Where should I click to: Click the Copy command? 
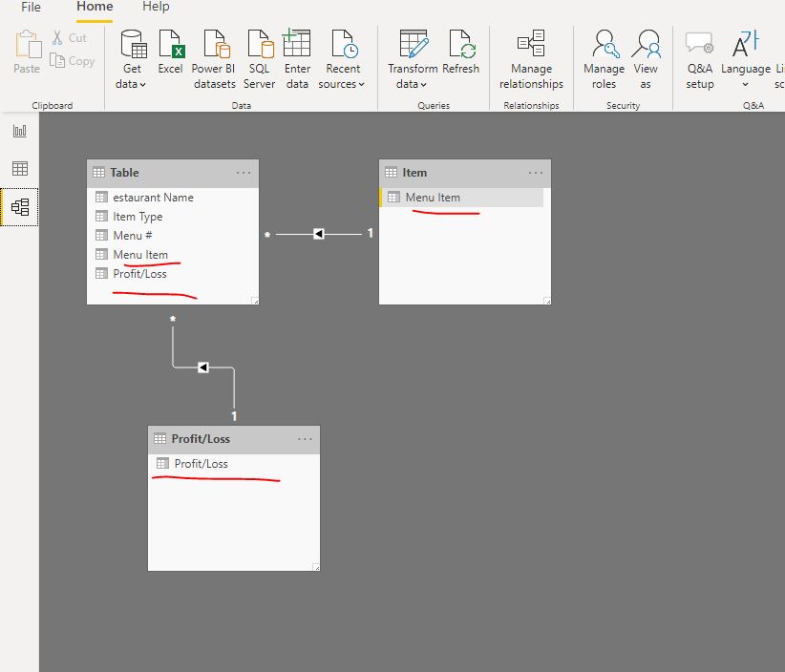pyautogui.click(x=72, y=61)
